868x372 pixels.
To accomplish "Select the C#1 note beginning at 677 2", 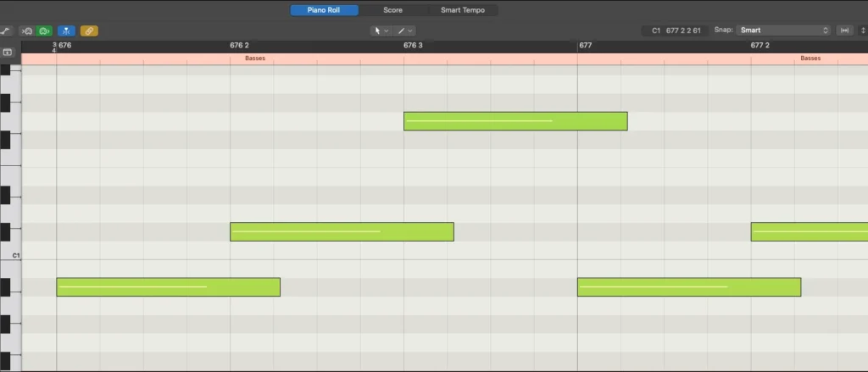I will 810,232.
